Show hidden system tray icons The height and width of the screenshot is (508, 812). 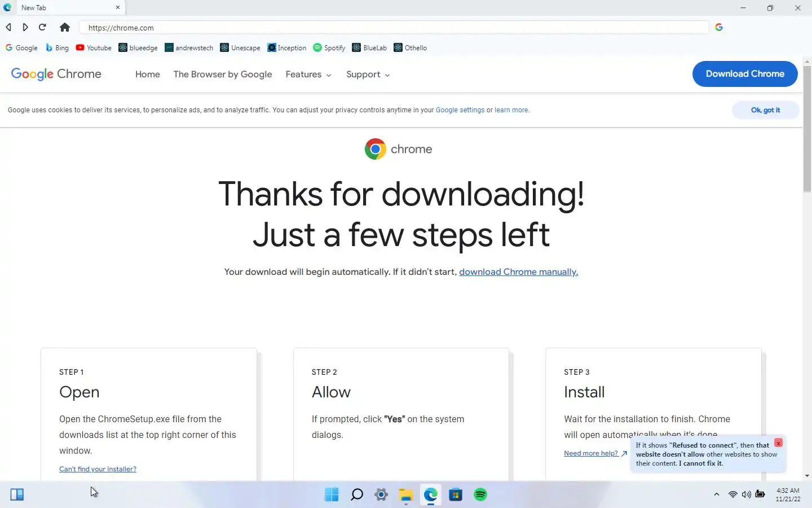717,494
